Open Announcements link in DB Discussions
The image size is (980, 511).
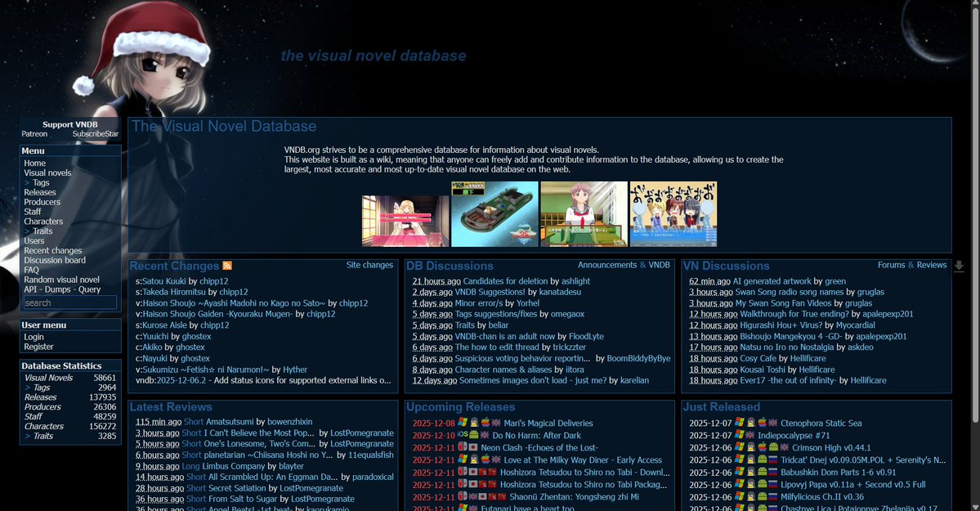[606, 265]
